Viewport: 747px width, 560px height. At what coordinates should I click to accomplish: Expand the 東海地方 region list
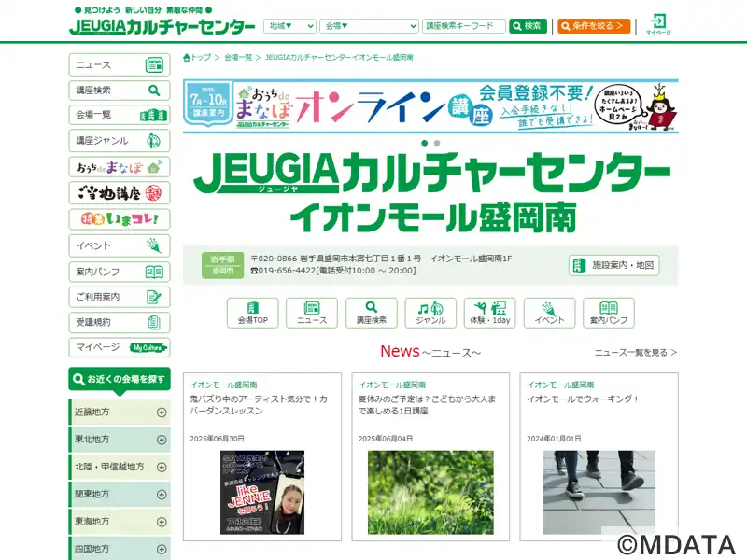(120, 522)
